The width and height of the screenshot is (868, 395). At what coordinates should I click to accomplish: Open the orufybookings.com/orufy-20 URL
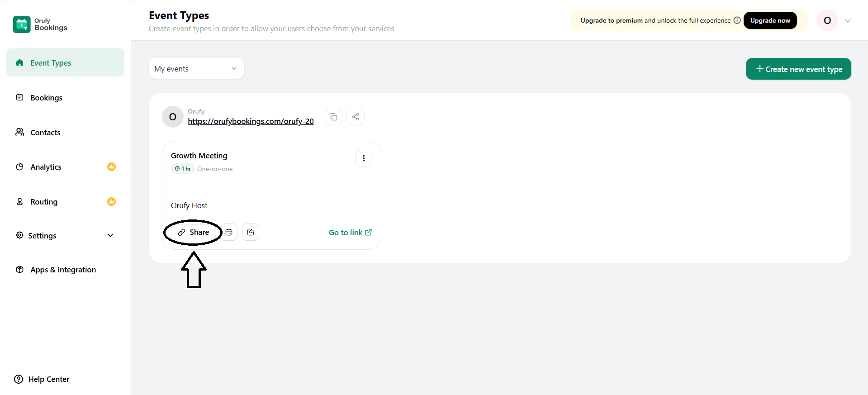coord(251,121)
